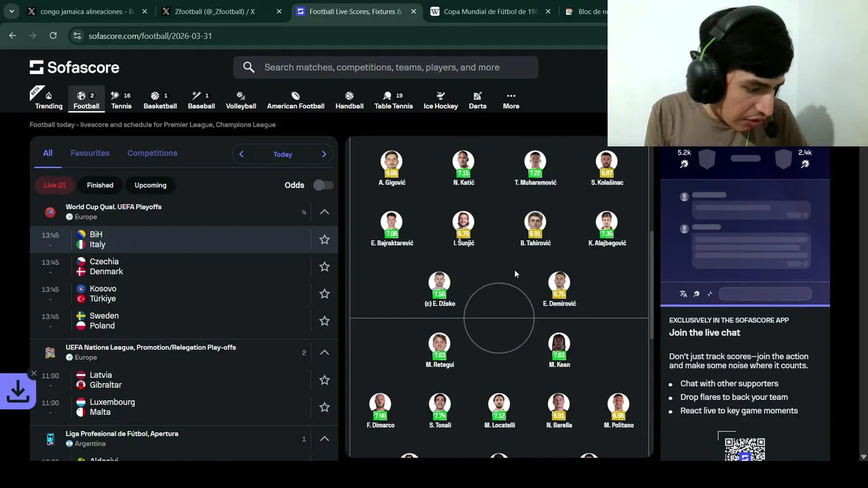Switch to Copa Mundial de Fútbol tab
The width and height of the screenshot is (868, 488).
pyautogui.click(x=491, y=12)
